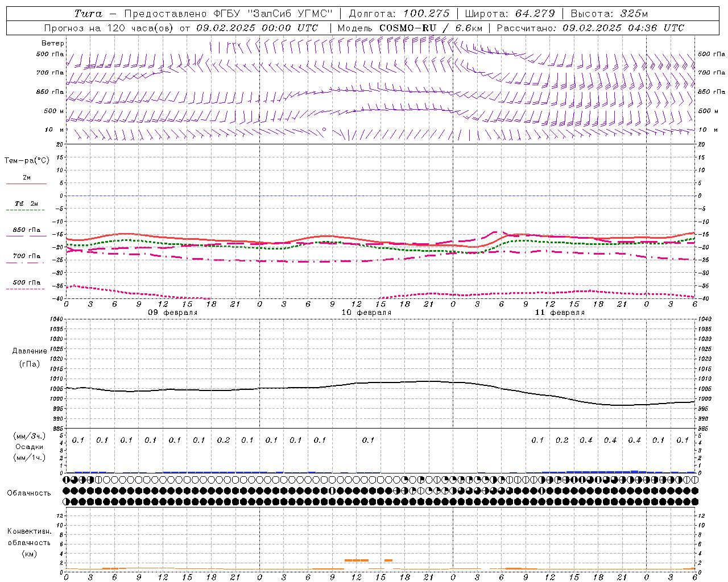The image size is (728, 582).
Task: Click the longitude value "Долгота: 100.275"
Action: (399, 14)
